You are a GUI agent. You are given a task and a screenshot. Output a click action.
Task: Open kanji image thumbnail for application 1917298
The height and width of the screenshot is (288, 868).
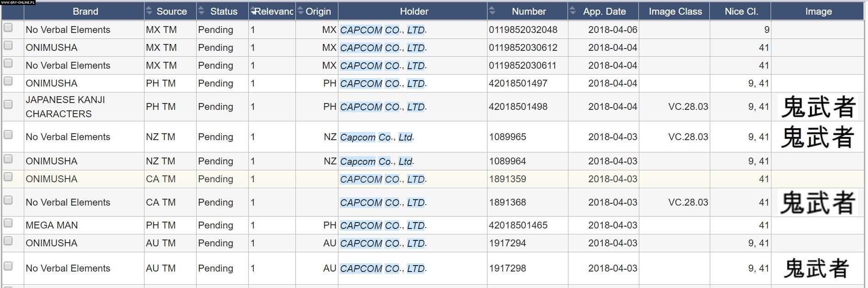click(817, 268)
